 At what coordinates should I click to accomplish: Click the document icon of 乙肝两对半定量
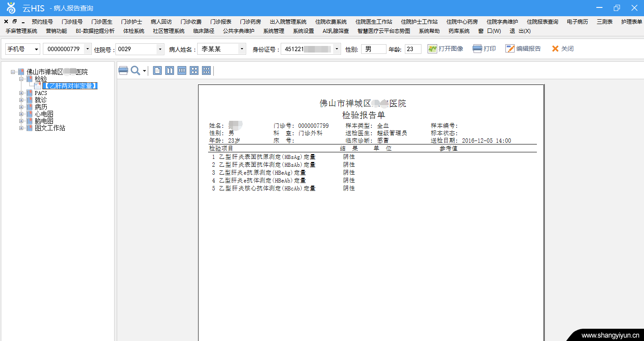38,86
